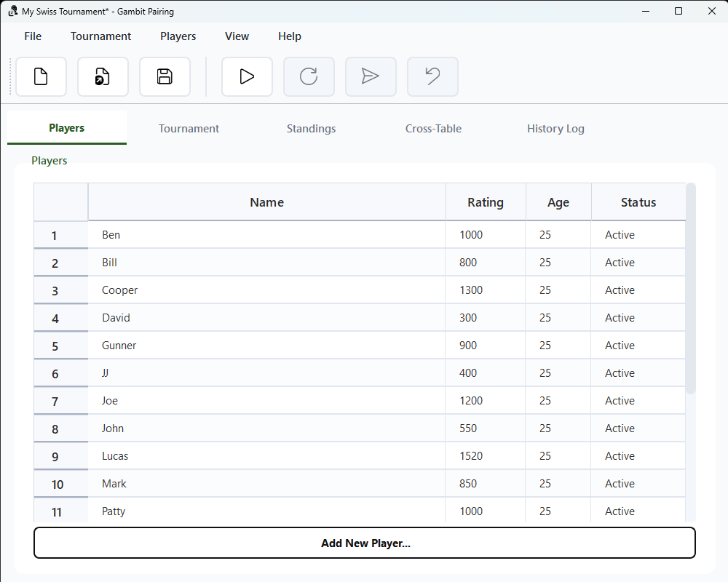
Task: Click Cooper's rating 1300
Action: pos(471,290)
